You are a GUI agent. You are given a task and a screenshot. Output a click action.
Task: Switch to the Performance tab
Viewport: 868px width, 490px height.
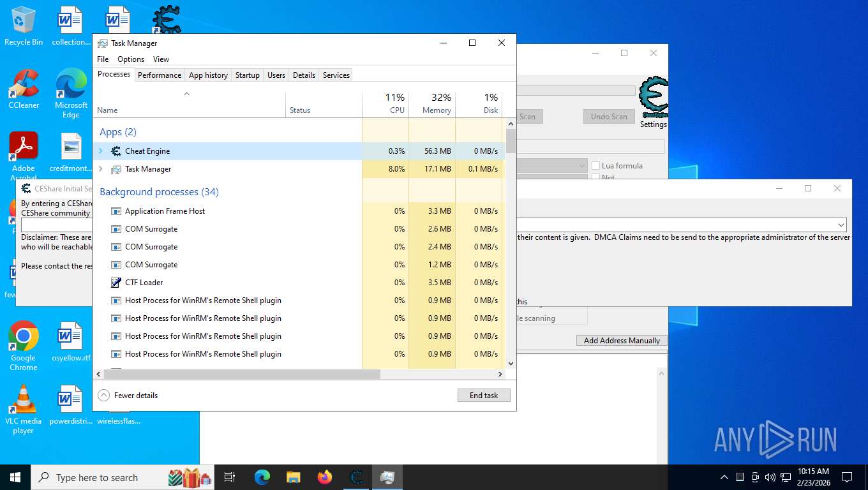click(x=160, y=75)
